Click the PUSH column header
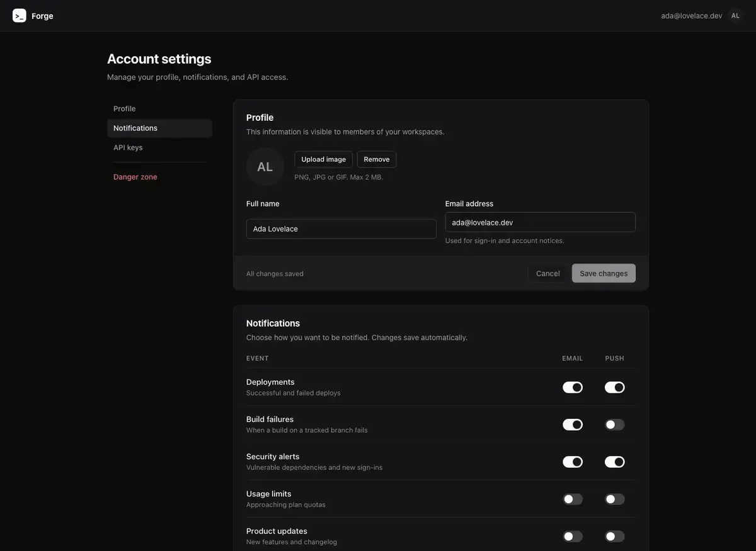756x551 pixels. point(615,358)
